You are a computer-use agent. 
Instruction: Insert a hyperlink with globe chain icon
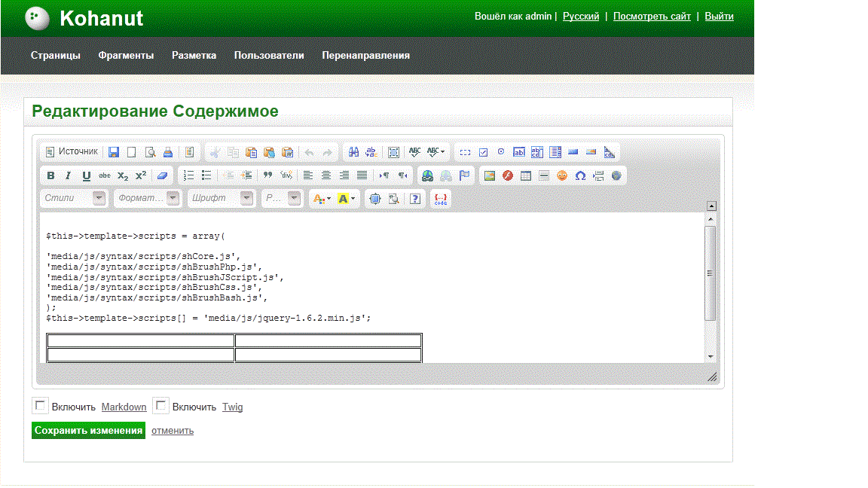[x=427, y=175]
